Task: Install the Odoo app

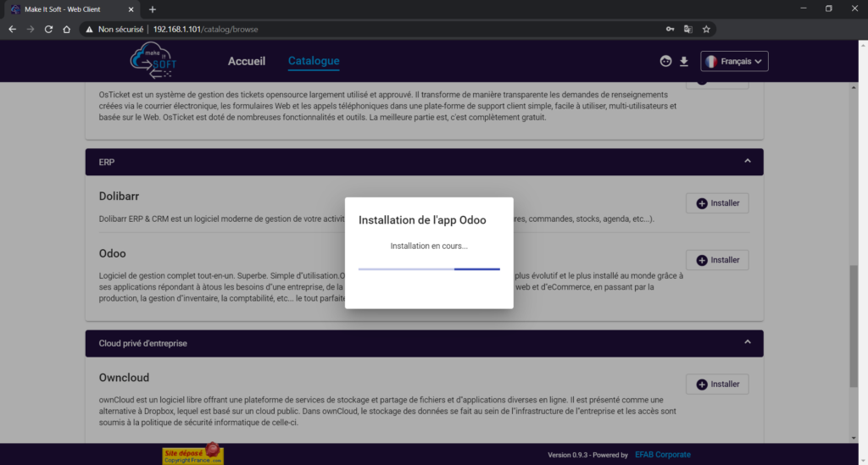Action: tap(717, 260)
